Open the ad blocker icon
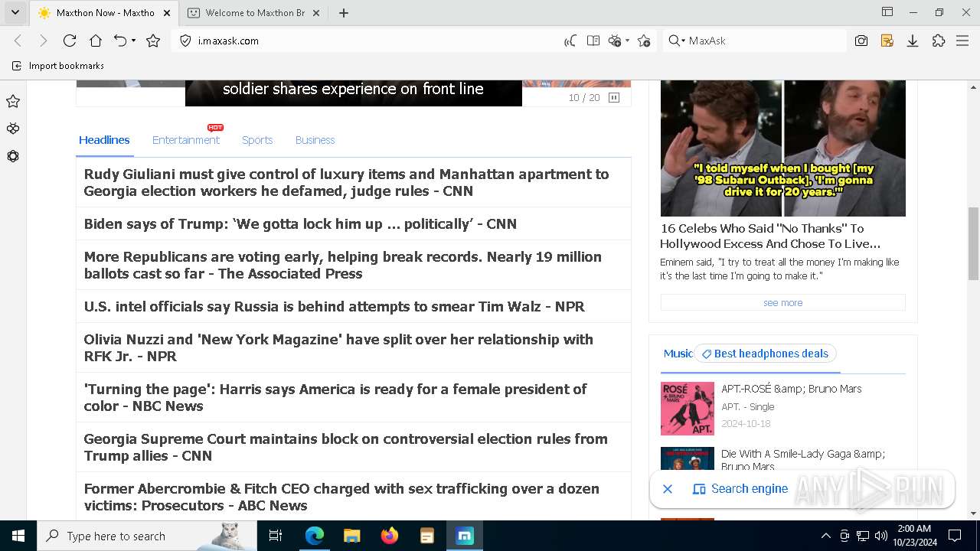The image size is (980, 551). [615, 41]
